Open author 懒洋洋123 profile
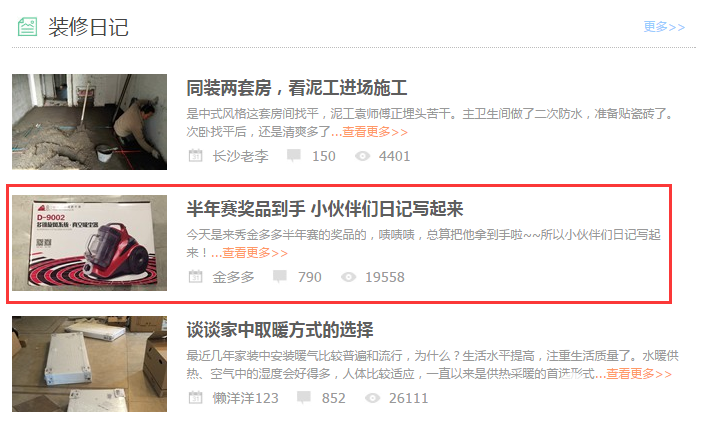Viewport: 702px width, 433px height. pyautogui.click(x=245, y=398)
